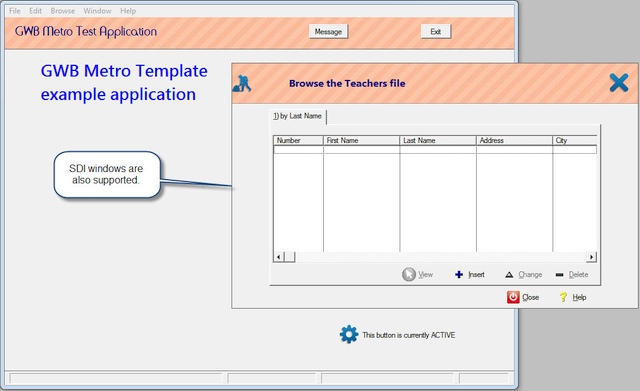Open the Browse menu
The width and height of the screenshot is (640, 391).
(x=62, y=11)
